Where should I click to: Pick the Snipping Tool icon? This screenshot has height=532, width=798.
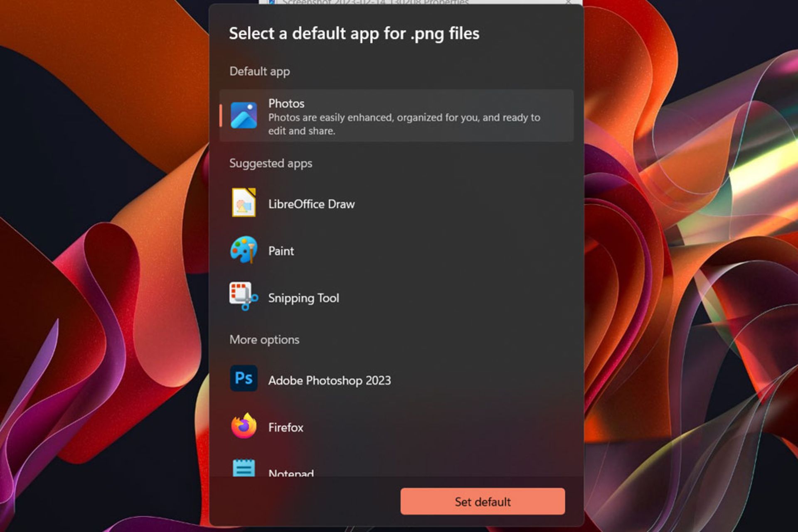244,296
